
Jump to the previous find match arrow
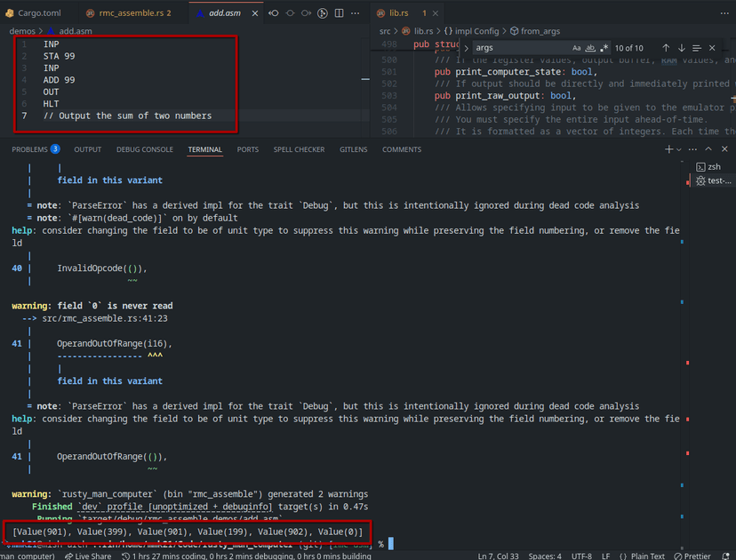(x=666, y=48)
